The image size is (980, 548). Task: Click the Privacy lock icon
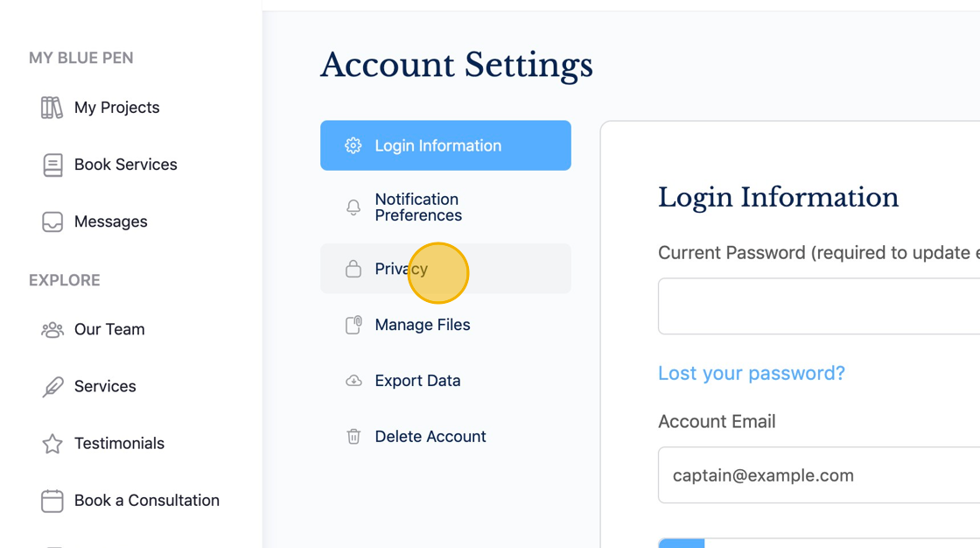[x=353, y=269]
